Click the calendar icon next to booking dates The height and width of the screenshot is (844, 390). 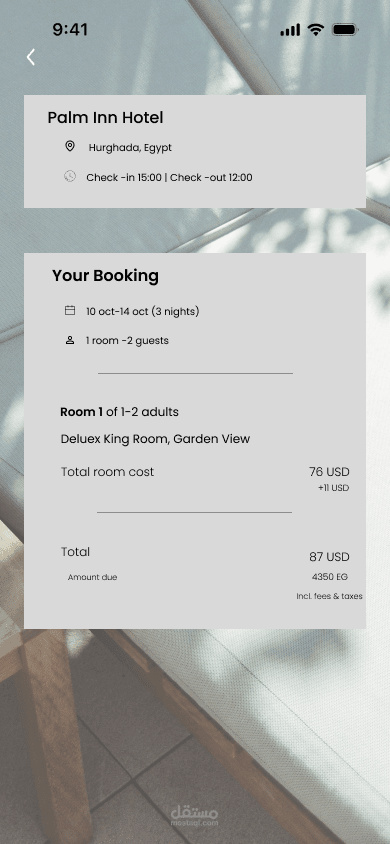point(70,310)
